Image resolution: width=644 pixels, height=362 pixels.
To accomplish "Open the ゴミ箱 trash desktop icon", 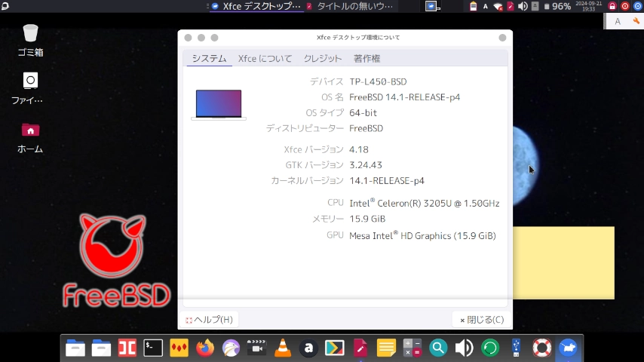I will click(30, 40).
